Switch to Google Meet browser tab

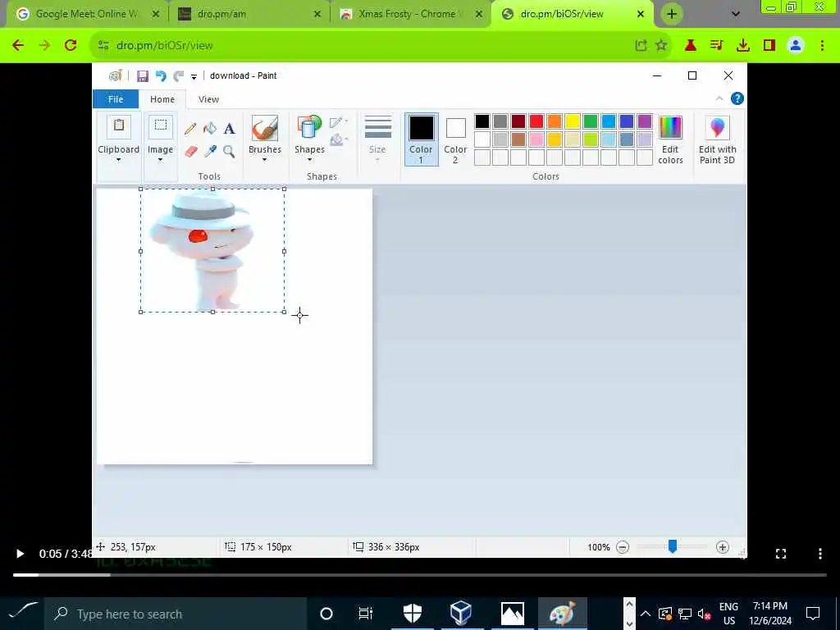pos(85,14)
